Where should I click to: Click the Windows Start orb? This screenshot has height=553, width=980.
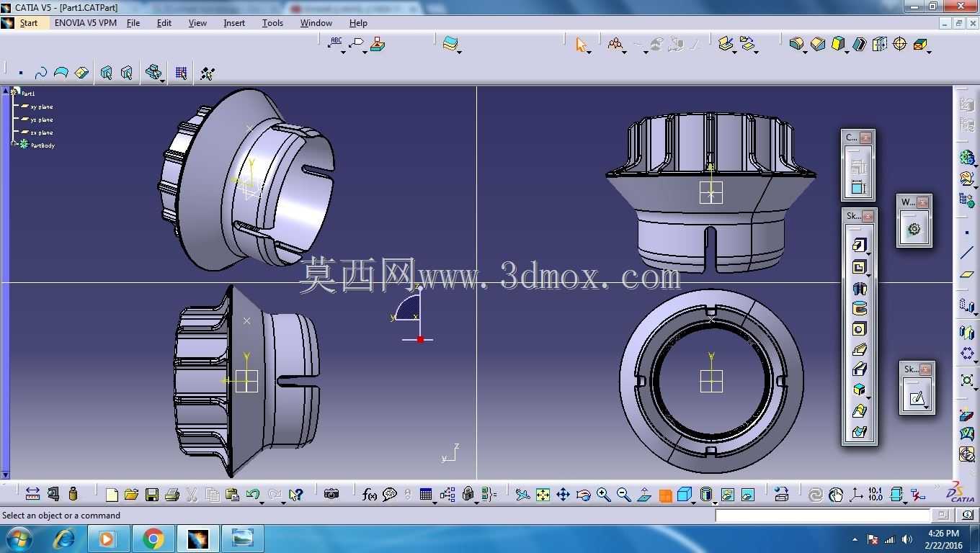(x=19, y=539)
